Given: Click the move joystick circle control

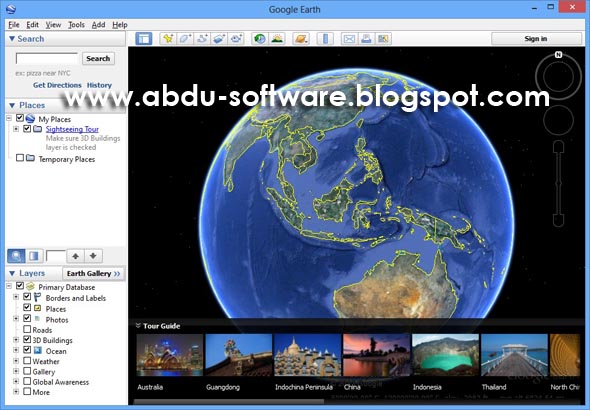Looking at the screenshot, I should click(x=558, y=120).
